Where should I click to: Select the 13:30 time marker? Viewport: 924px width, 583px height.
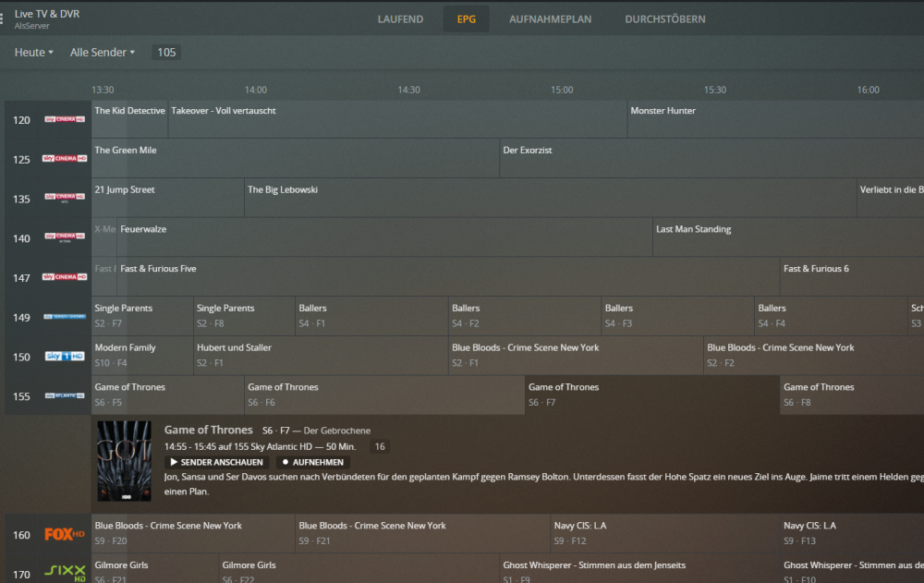103,90
